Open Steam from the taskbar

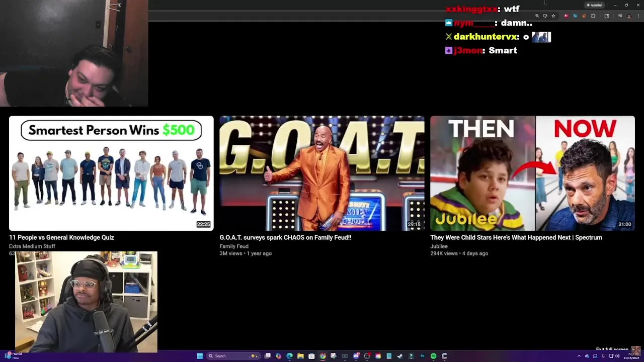(399, 356)
